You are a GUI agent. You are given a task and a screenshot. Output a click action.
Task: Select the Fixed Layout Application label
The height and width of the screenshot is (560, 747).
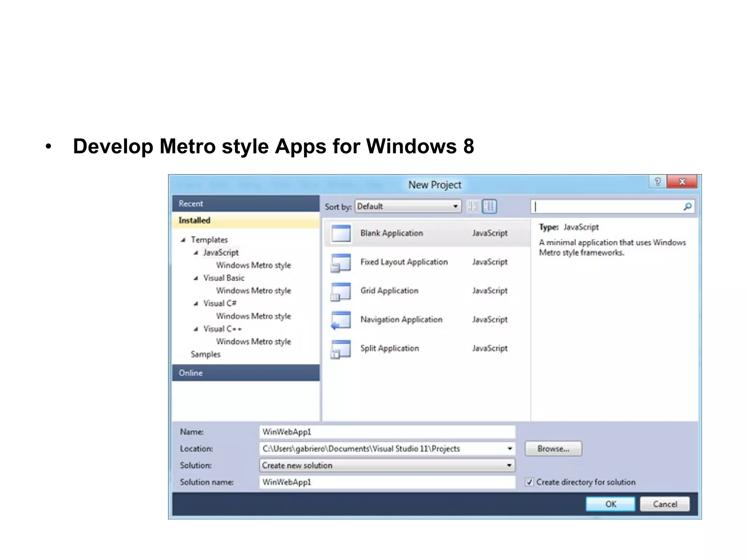(x=404, y=262)
